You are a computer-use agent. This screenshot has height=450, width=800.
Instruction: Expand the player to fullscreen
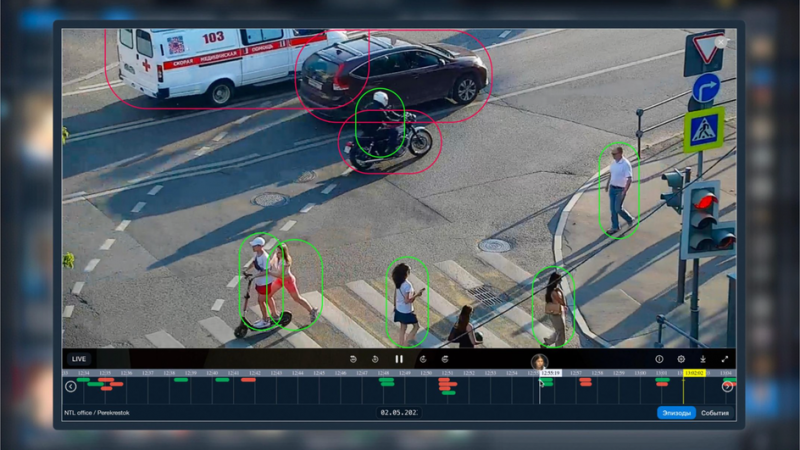coord(724,359)
